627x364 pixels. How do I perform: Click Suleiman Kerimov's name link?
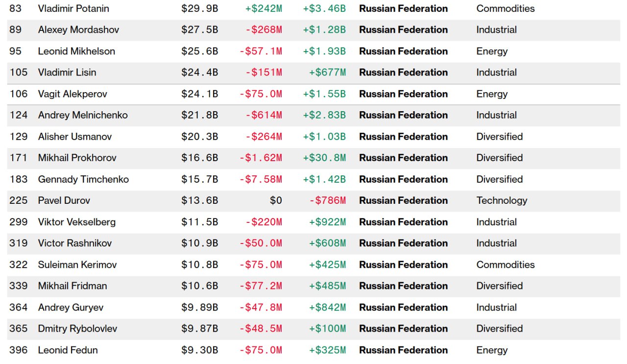(77, 265)
